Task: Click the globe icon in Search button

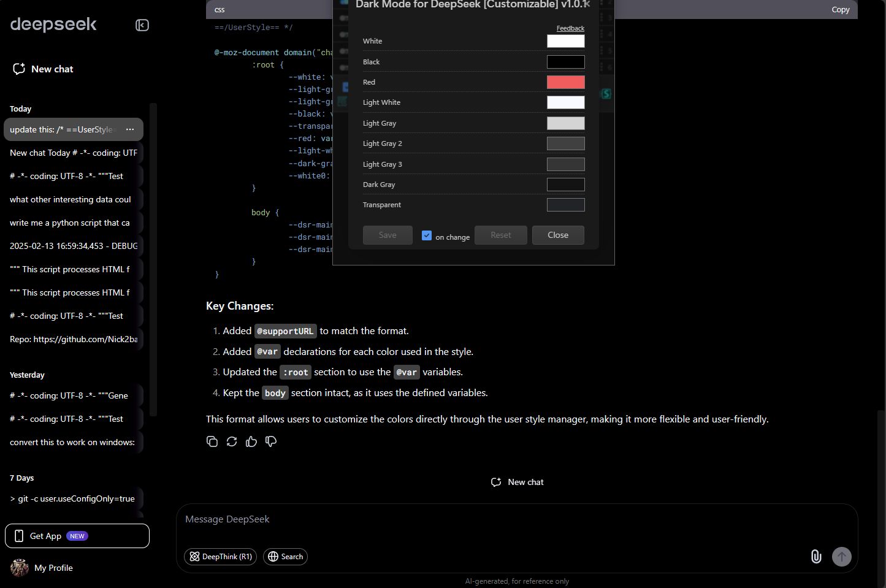Action: pyautogui.click(x=273, y=557)
